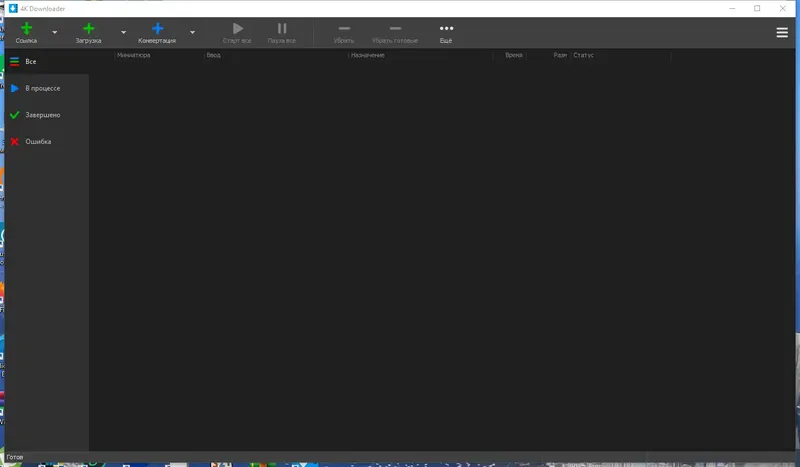Show Завершено completed items
800x467 pixels.
(x=47, y=115)
